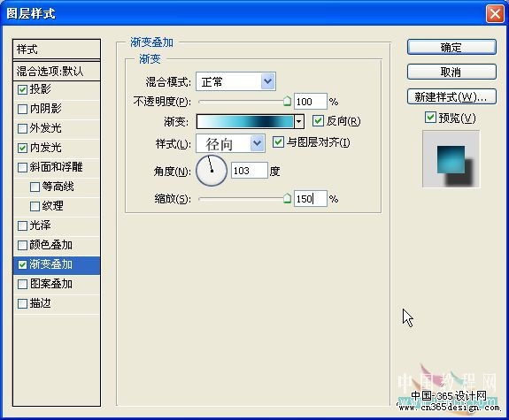The image size is (509, 420).
Task: Click the 缩放(S) scale input field
Action: click(x=311, y=198)
